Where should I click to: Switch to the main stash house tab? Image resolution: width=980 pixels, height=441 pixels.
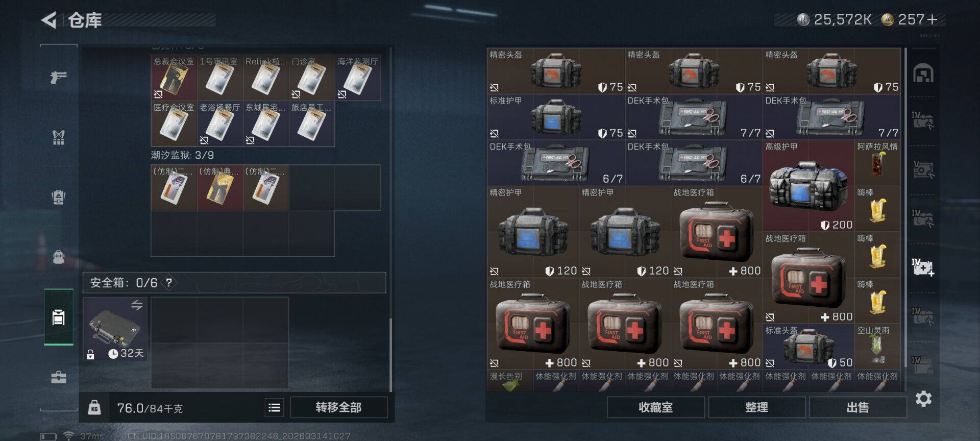(923, 73)
